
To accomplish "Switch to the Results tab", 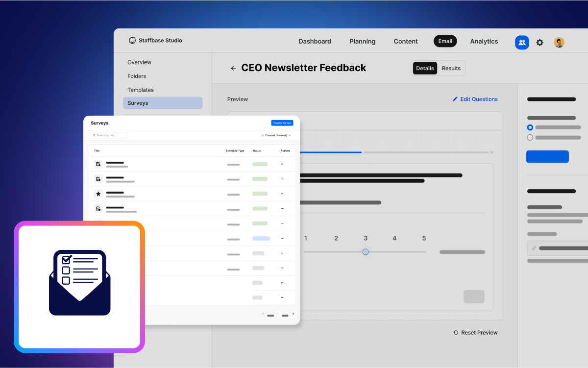I will point(451,68).
